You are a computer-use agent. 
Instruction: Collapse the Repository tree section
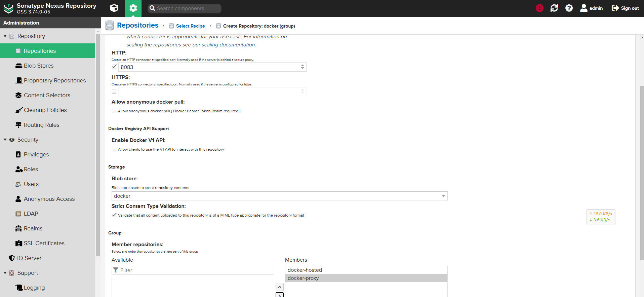pyautogui.click(x=5, y=36)
